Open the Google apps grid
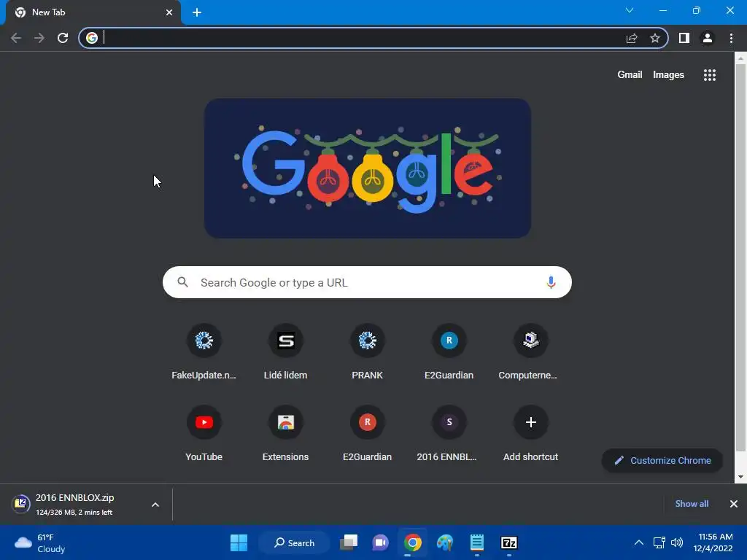 point(710,75)
